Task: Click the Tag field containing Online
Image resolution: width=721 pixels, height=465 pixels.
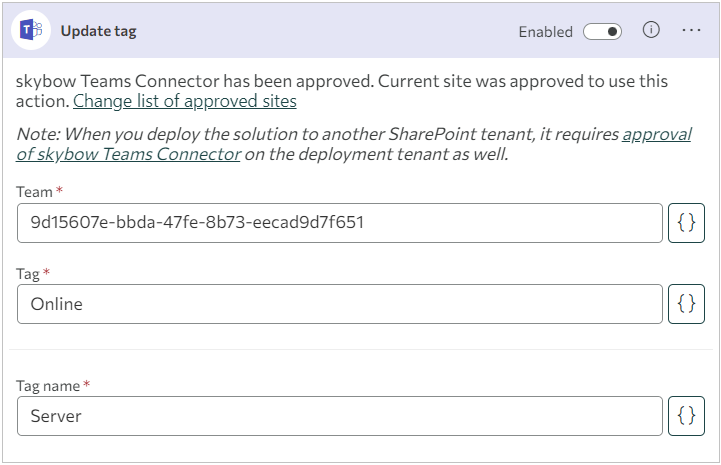Action: [340, 304]
